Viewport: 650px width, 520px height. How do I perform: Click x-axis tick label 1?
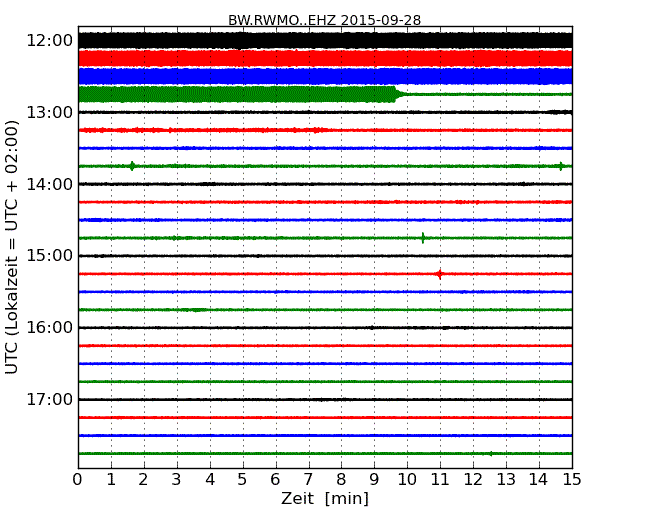coord(111,480)
